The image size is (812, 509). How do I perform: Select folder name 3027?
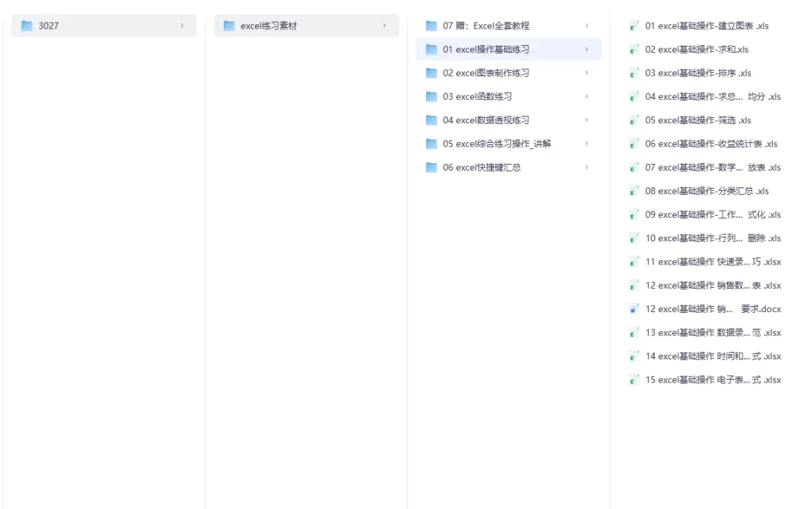49,26
